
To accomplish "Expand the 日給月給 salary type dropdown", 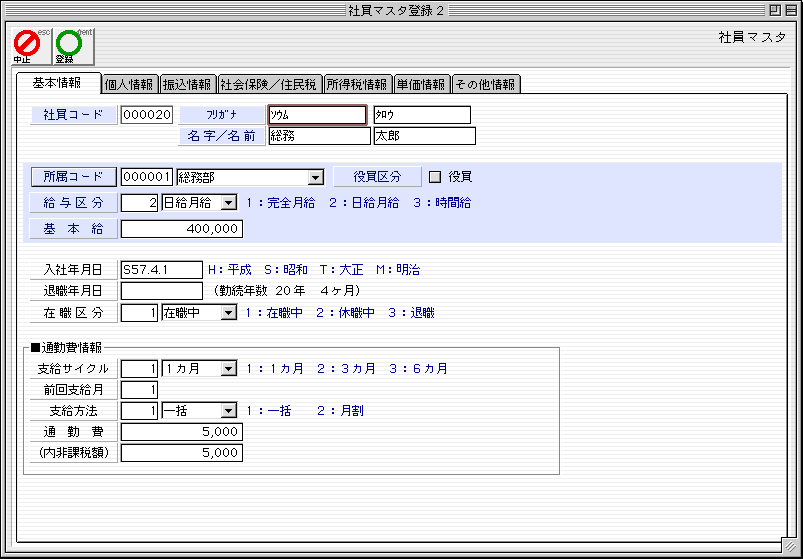I will (228, 203).
